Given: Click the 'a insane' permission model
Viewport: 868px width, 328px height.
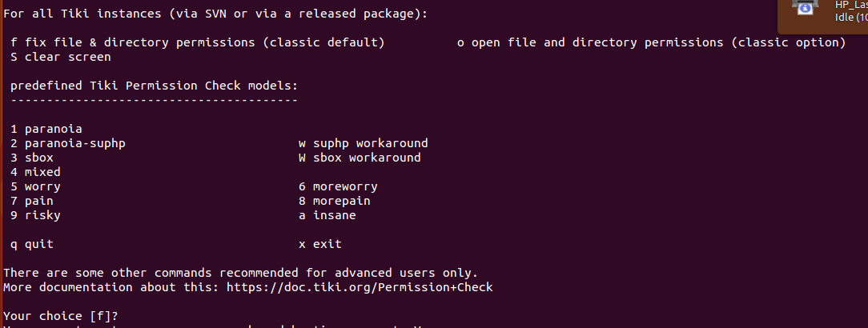Looking at the screenshot, I should click(328, 215).
